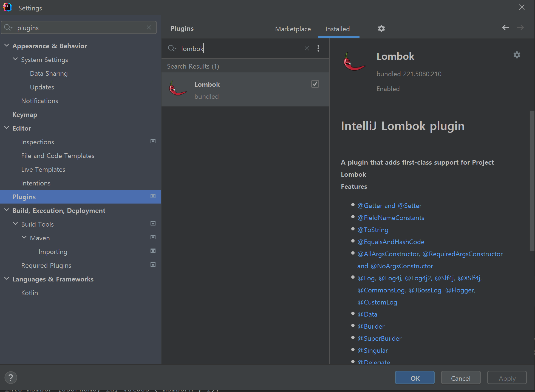The image size is (535, 392).
Task: Select Required Plugins in the tree
Action: 46,266
